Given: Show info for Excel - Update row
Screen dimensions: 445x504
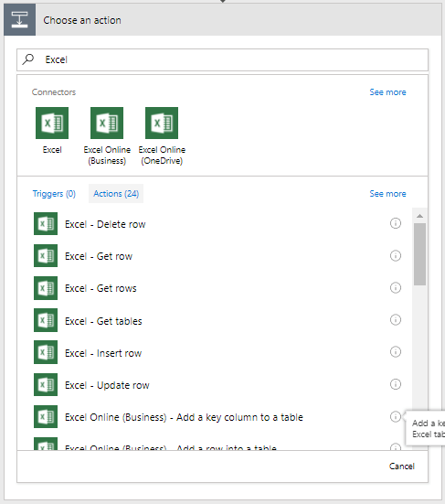Looking at the screenshot, I should click(x=396, y=384).
